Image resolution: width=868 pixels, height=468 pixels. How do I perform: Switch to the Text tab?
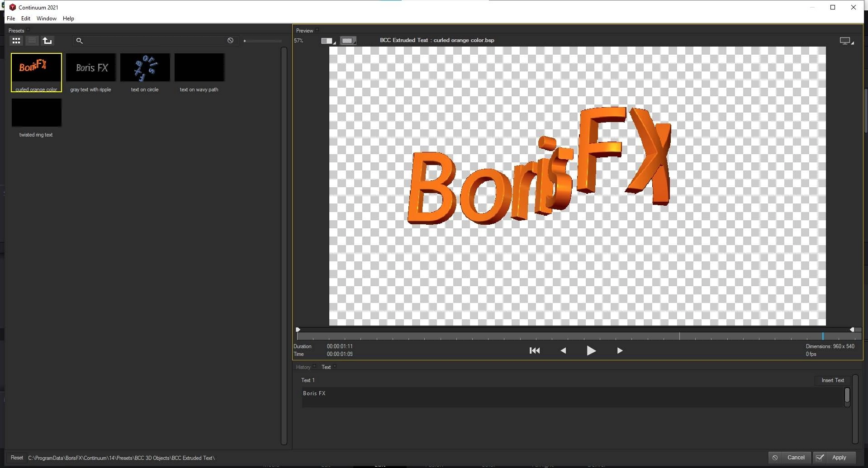point(326,367)
